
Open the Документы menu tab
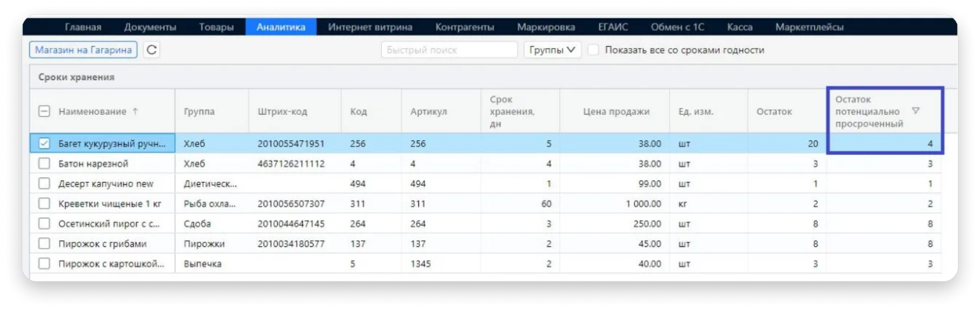[x=150, y=27]
